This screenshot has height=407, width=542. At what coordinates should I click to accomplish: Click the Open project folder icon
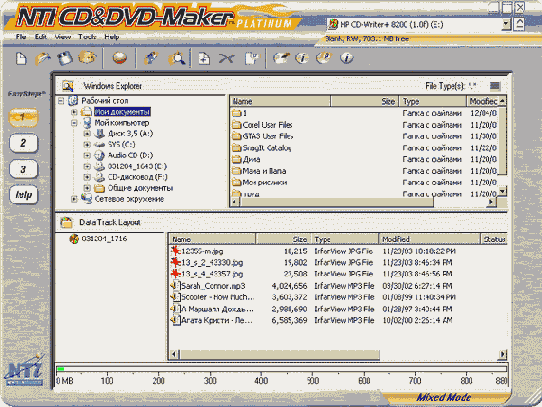point(43,58)
